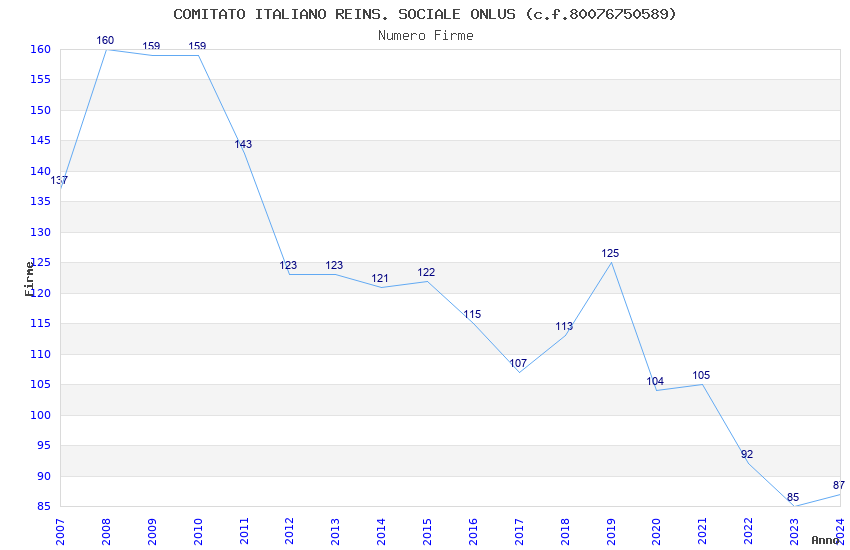
Task: Select the 95 y-axis tick label
Action: (43, 445)
